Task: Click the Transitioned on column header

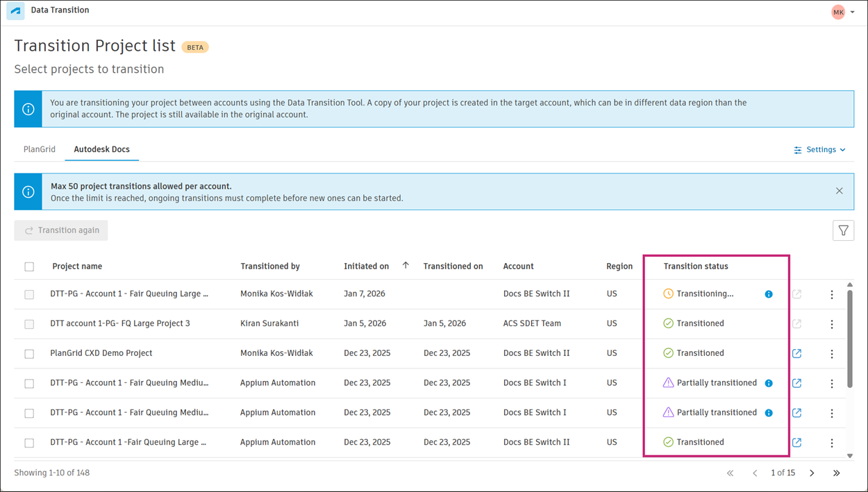Action: click(453, 266)
